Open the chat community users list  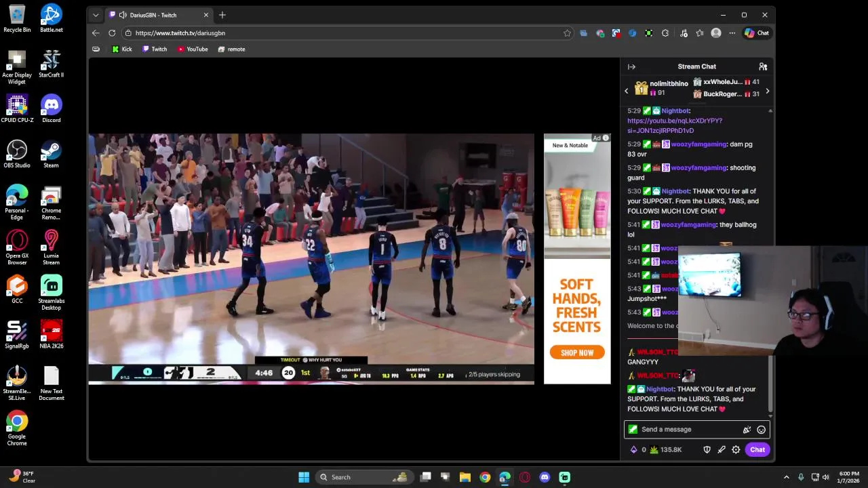[763, 66]
